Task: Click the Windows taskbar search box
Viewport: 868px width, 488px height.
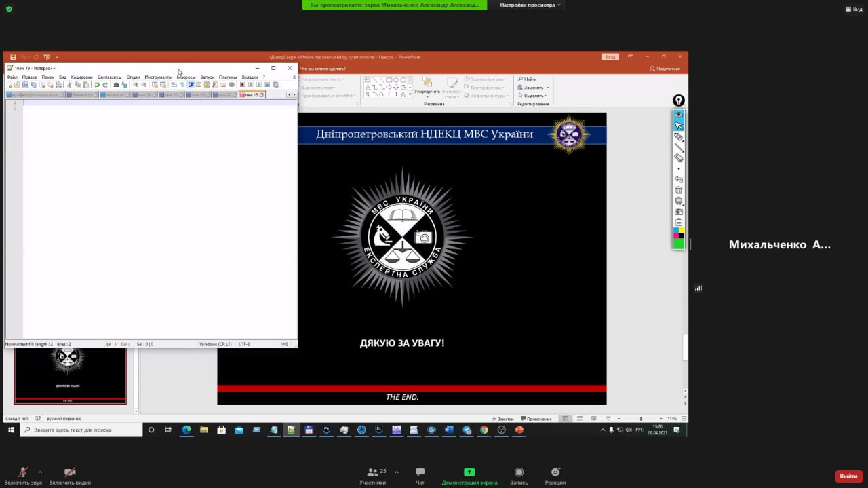Action: point(81,430)
